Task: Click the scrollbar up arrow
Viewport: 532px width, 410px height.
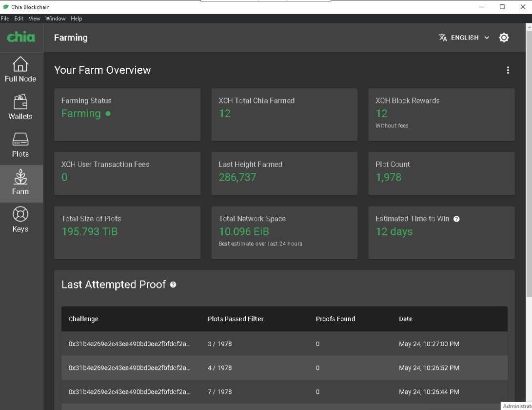Action: [529, 26]
